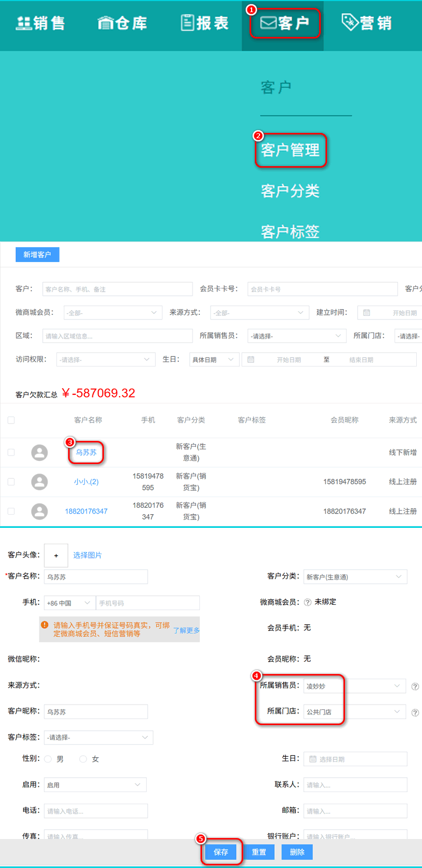Click avatar icon of customer 乌苏苏
This screenshot has height=868, width=422.
click(x=40, y=452)
